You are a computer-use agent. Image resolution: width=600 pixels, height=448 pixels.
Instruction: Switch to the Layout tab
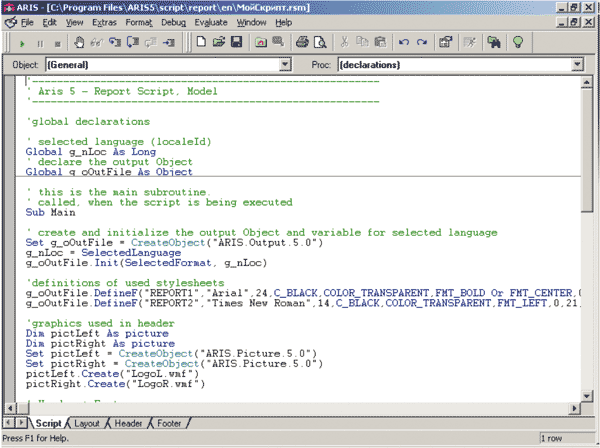pyautogui.click(x=87, y=423)
